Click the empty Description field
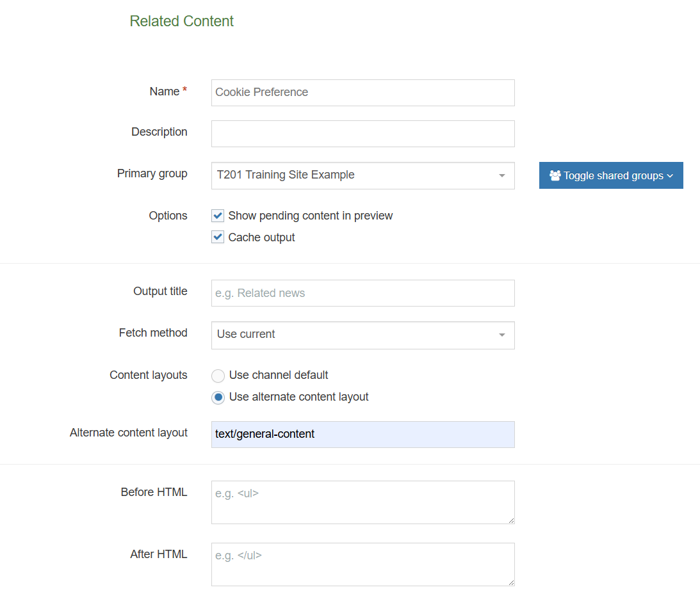The image size is (700, 608). (362, 133)
